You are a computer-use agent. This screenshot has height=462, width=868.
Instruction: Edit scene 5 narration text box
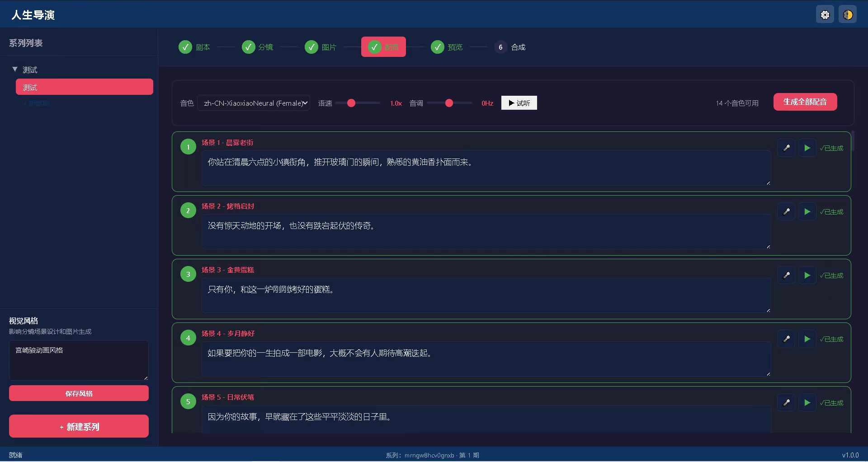point(486,419)
